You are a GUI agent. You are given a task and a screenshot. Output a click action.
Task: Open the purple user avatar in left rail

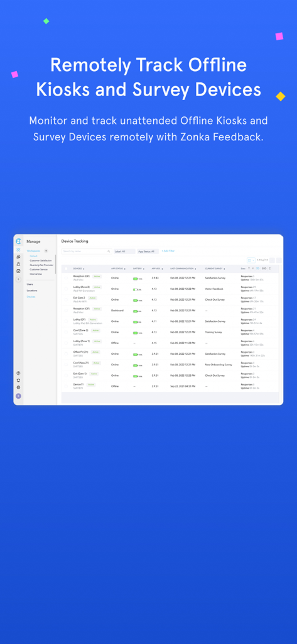(x=18, y=396)
